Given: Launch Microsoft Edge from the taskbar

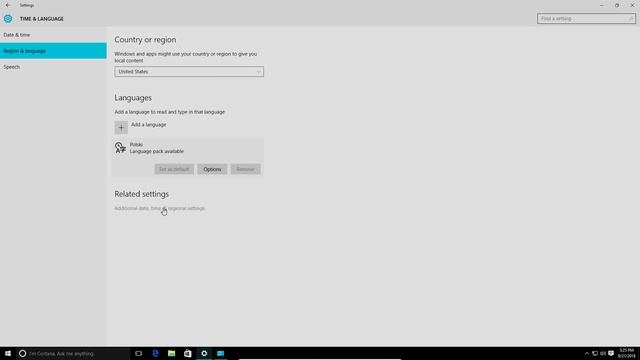Looking at the screenshot, I should [x=155, y=353].
